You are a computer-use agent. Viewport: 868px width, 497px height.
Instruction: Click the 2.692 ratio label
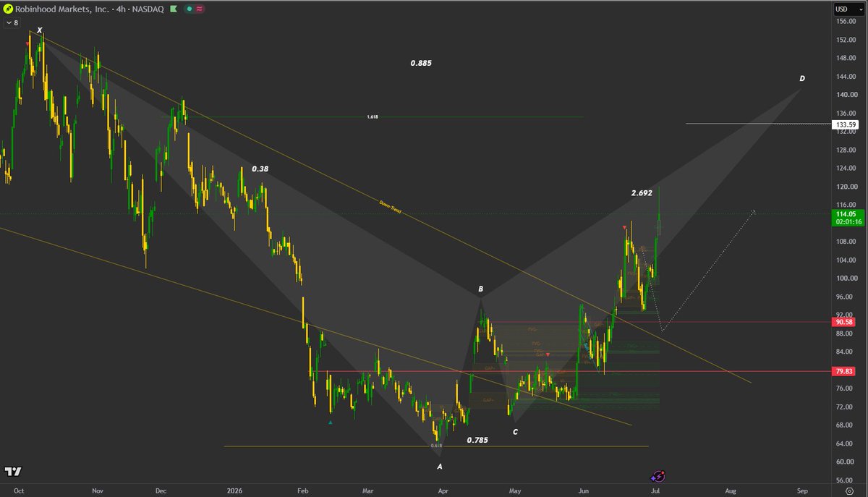642,193
